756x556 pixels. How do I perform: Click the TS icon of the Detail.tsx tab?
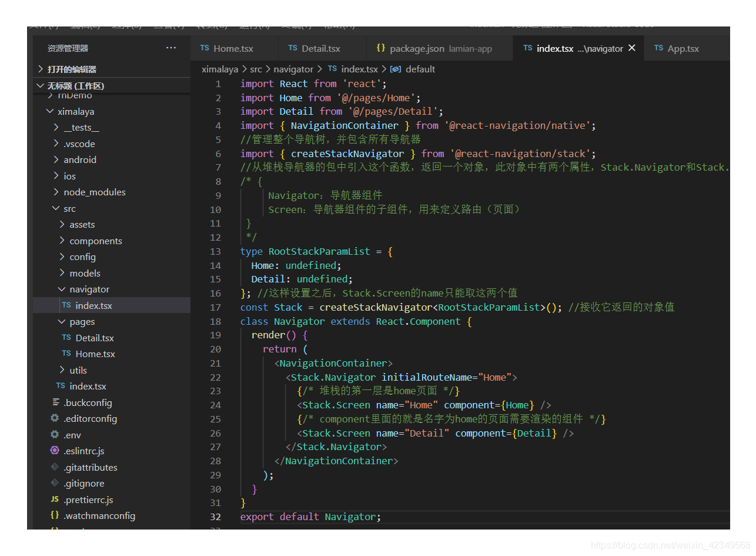point(293,48)
